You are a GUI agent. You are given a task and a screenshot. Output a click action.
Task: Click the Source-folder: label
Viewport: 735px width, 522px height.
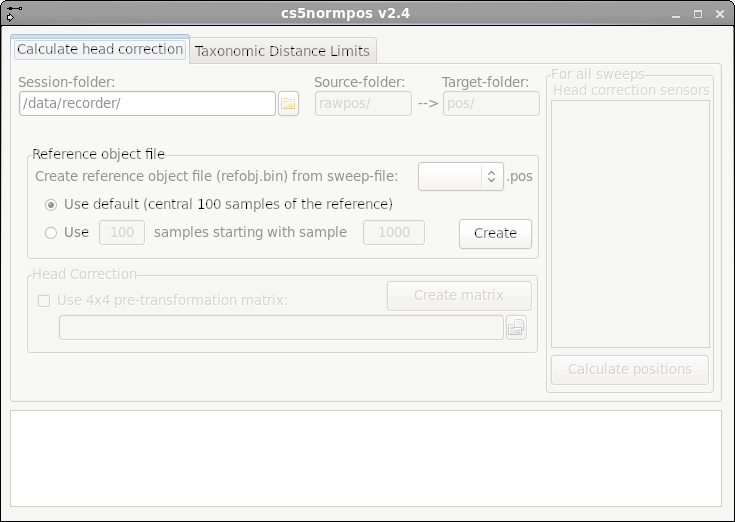click(x=360, y=82)
